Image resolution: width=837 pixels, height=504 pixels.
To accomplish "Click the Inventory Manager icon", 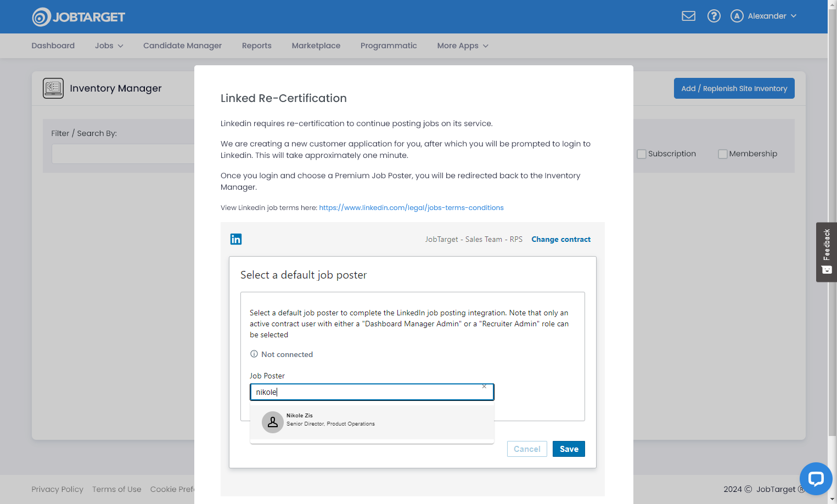I will coord(53,88).
